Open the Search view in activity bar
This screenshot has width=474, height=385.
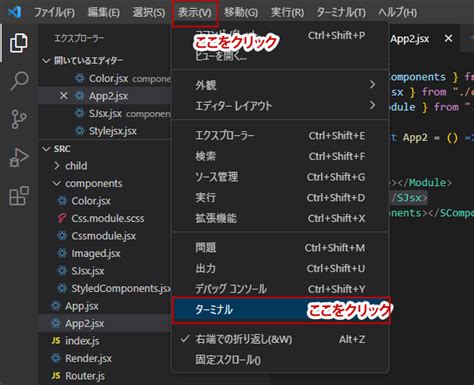pyautogui.click(x=19, y=81)
